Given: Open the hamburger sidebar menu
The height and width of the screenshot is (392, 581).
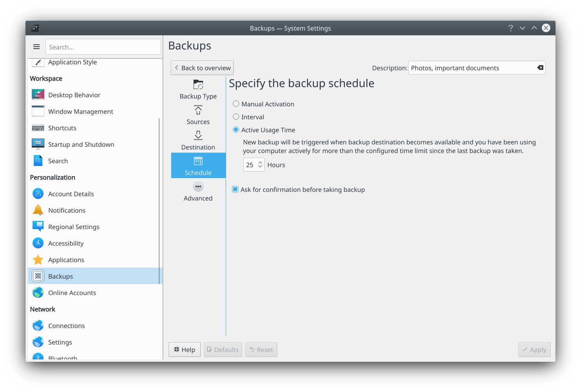Looking at the screenshot, I should click(37, 47).
